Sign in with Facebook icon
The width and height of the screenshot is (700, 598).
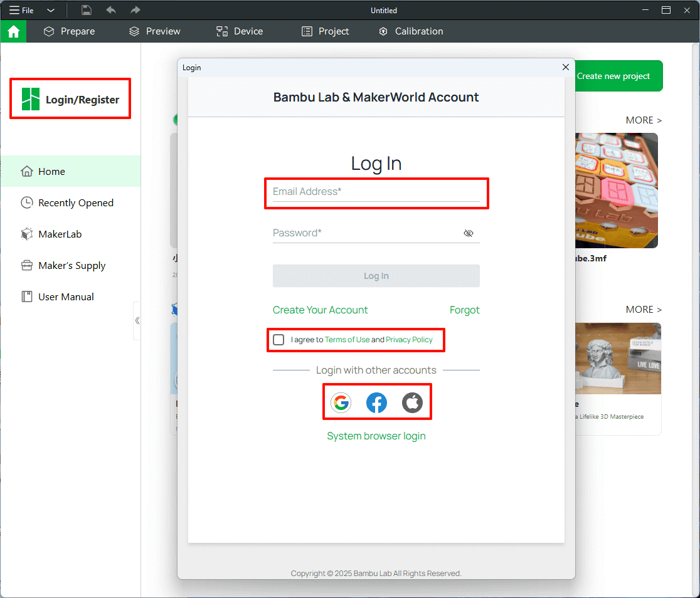pos(376,402)
